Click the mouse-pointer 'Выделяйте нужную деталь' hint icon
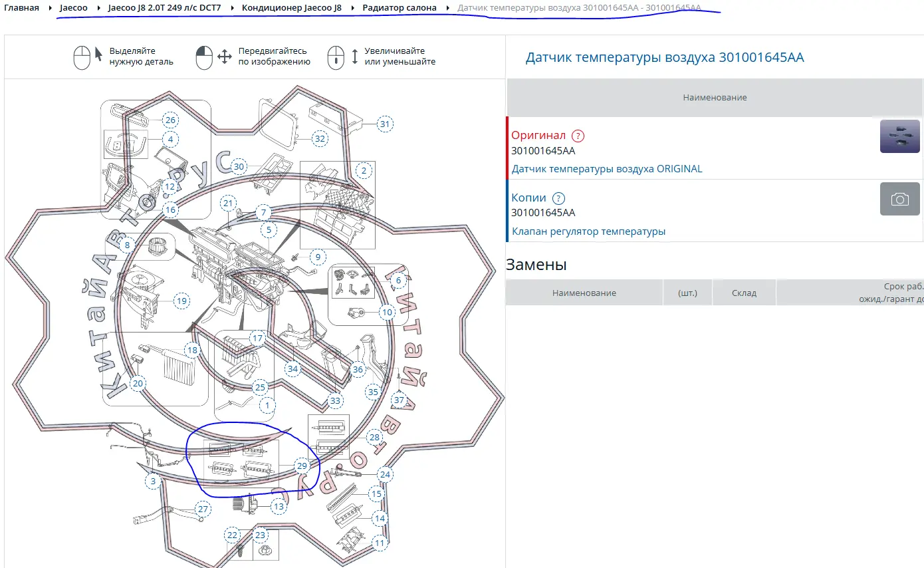 pos(88,57)
